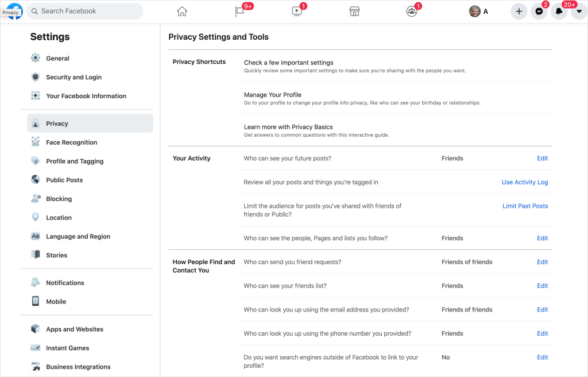This screenshot has width=588, height=377.
Task: Open the profile avatar labeled A
Action: pyautogui.click(x=478, y=11)
